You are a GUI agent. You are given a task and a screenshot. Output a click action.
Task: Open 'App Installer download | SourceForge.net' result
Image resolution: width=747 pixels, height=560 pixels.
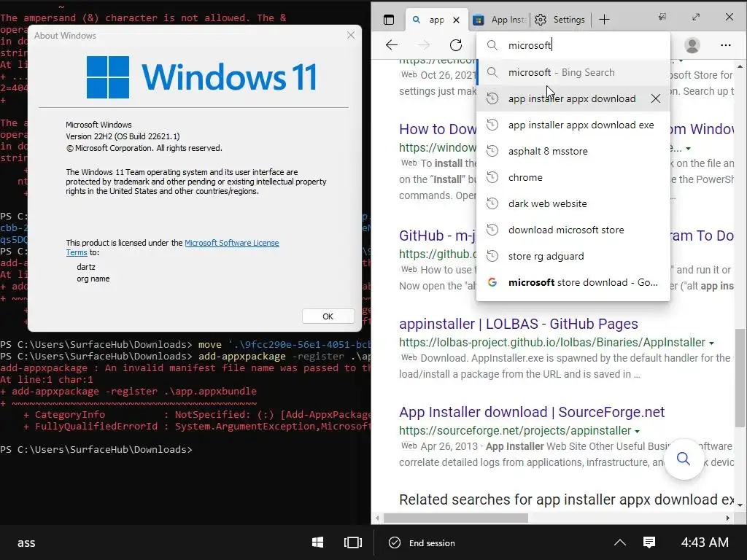click(x=532, y=412)
